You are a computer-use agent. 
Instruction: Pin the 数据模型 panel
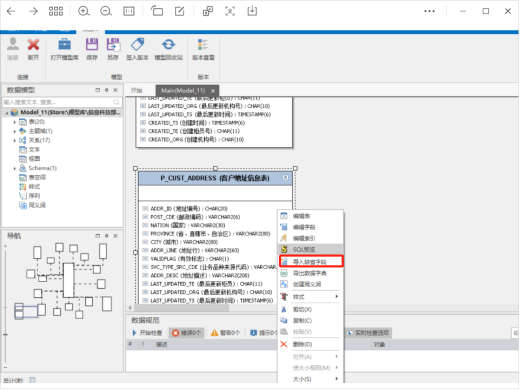click(107, 90)
